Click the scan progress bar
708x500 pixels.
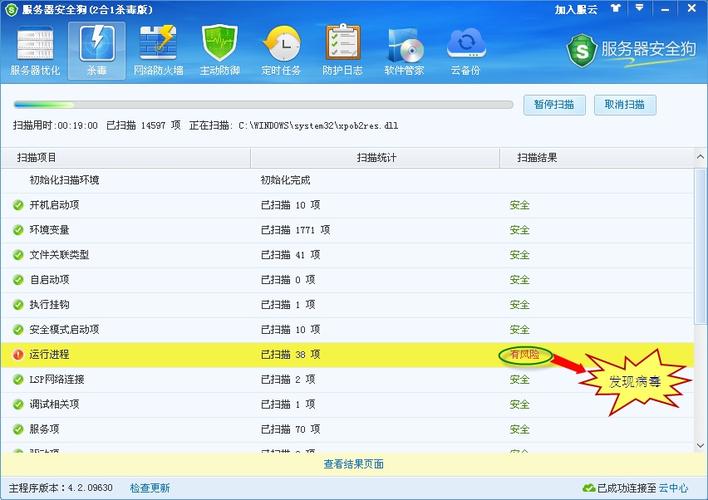click(x=263, y=105)
